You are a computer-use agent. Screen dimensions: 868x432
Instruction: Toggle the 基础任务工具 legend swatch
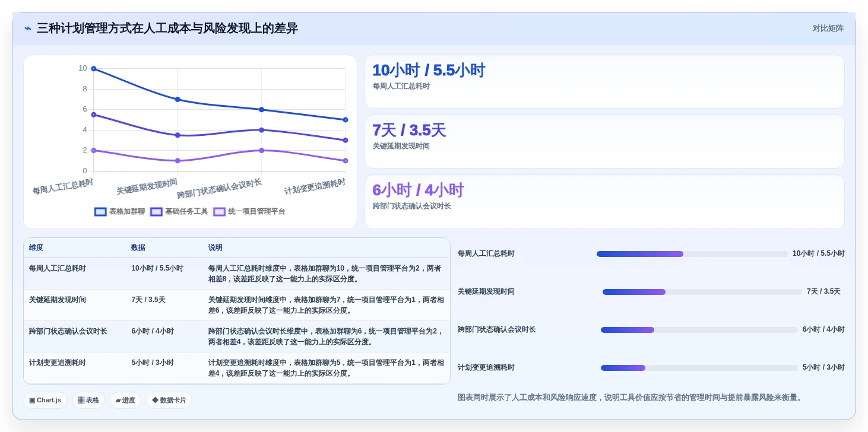(156, 212)
